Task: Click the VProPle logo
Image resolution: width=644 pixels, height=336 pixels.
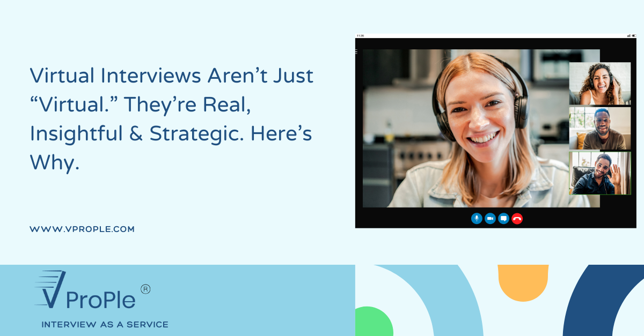Action: click(85, 289)
